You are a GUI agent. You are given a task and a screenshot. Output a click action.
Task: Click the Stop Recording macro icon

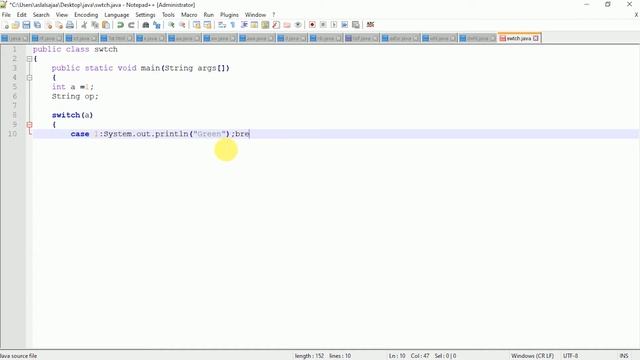[x=323, y=25]
